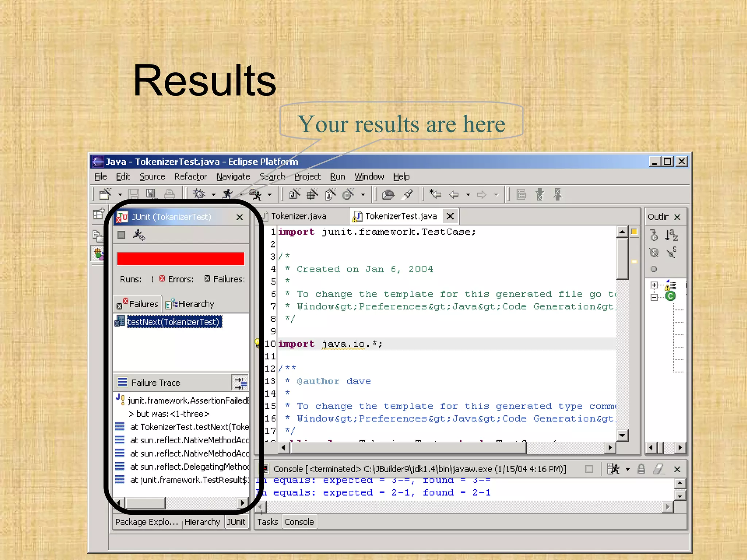Select the bottom Console view tab
This screenshot has height=560, width=747.
coord(299,522)
